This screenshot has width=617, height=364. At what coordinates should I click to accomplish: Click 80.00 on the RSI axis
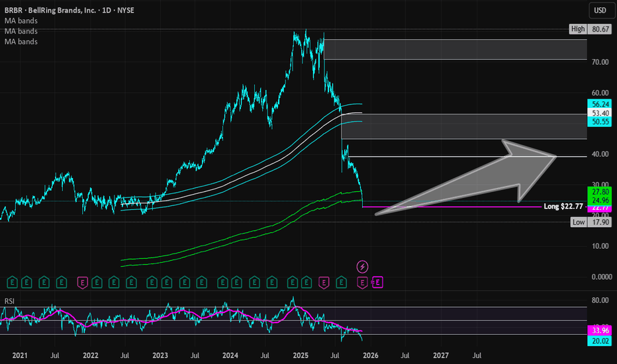pos(600,300)
